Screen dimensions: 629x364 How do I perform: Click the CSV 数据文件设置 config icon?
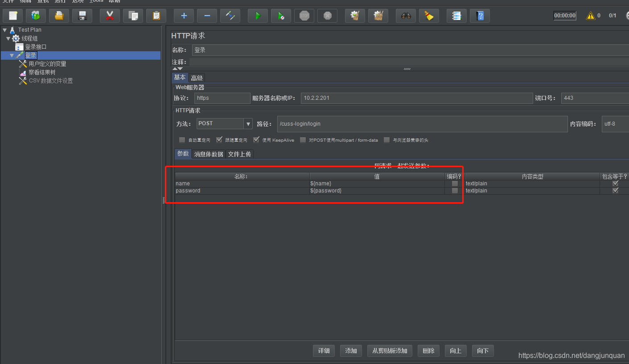pyautogui.click(x=23, y=81)
